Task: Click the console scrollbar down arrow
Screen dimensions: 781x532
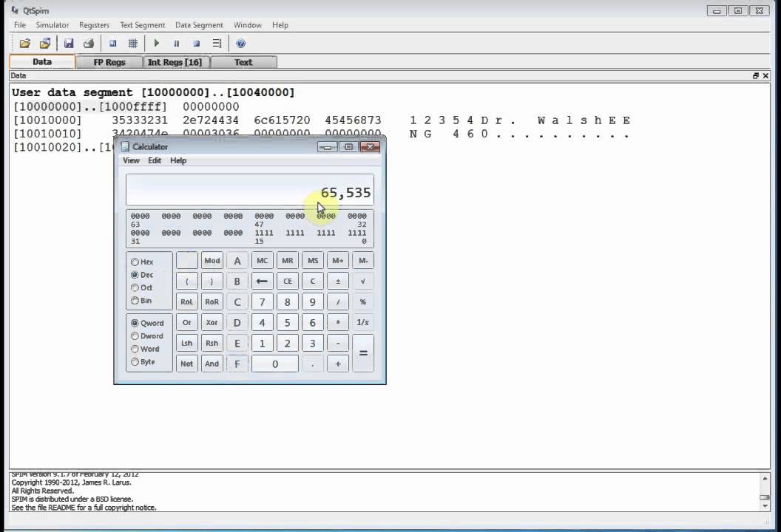Action: pos(765,506)
